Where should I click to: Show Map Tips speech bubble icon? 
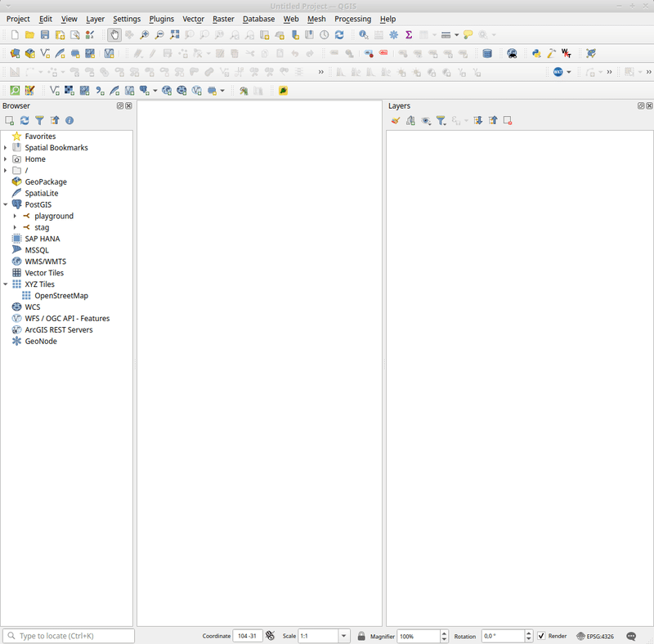coord(468,35)
